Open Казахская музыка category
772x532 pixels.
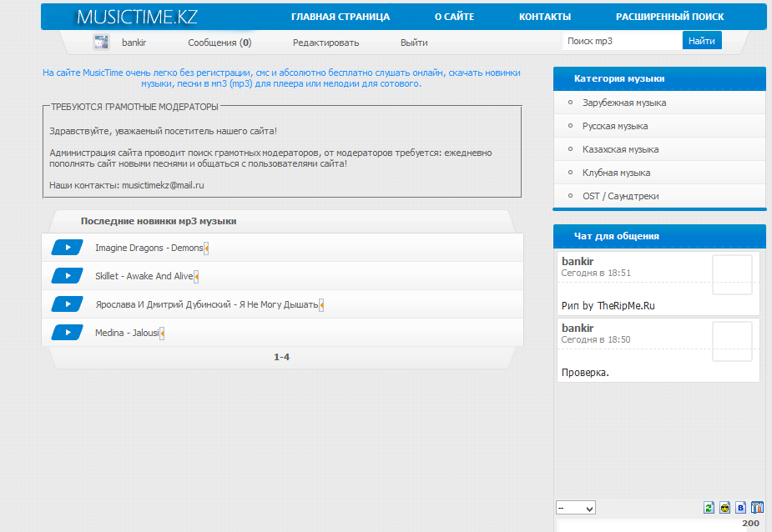pyautogui.click(x=620, y=149)
